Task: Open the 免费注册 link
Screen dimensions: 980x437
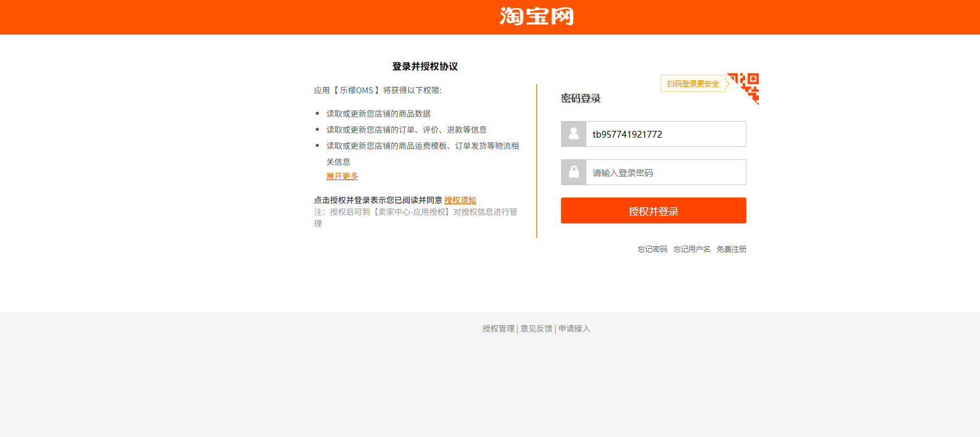Action: [732, 249]
